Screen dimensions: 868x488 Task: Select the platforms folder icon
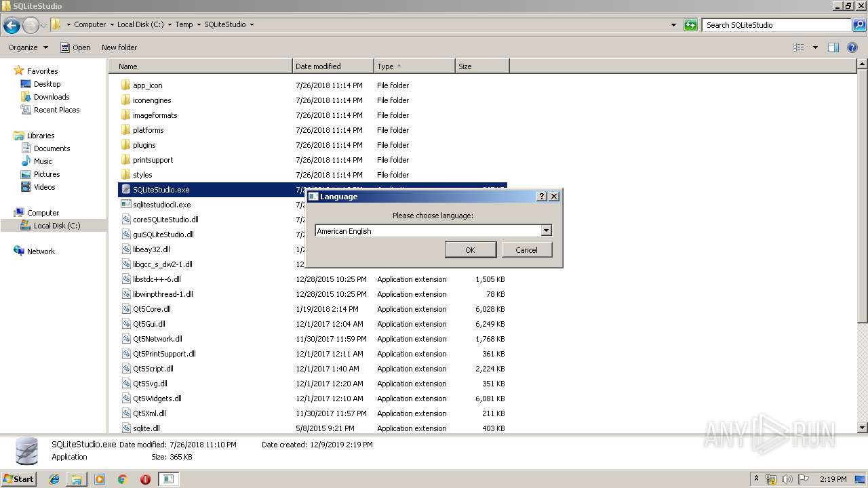pos(125,130)
